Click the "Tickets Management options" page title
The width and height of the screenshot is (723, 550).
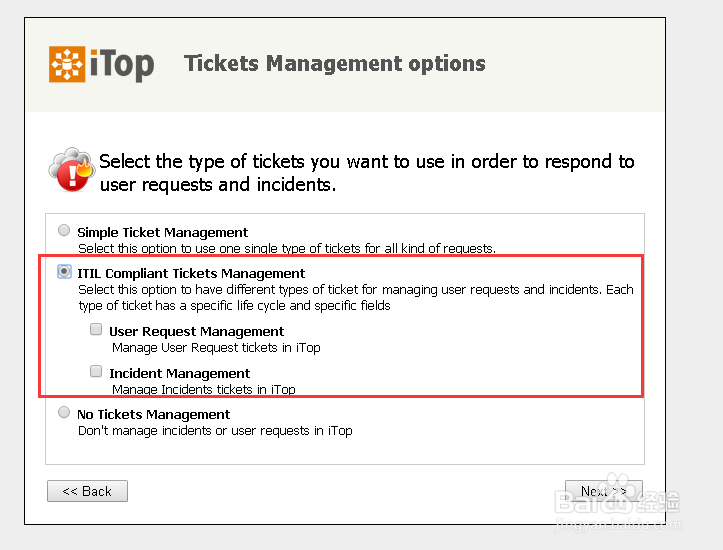335,64
